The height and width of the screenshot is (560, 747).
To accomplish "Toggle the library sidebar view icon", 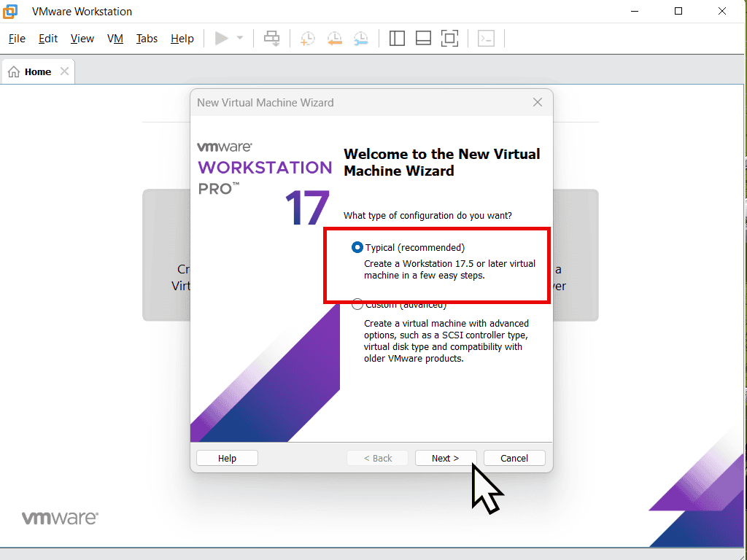I will [x=397, y=39].
